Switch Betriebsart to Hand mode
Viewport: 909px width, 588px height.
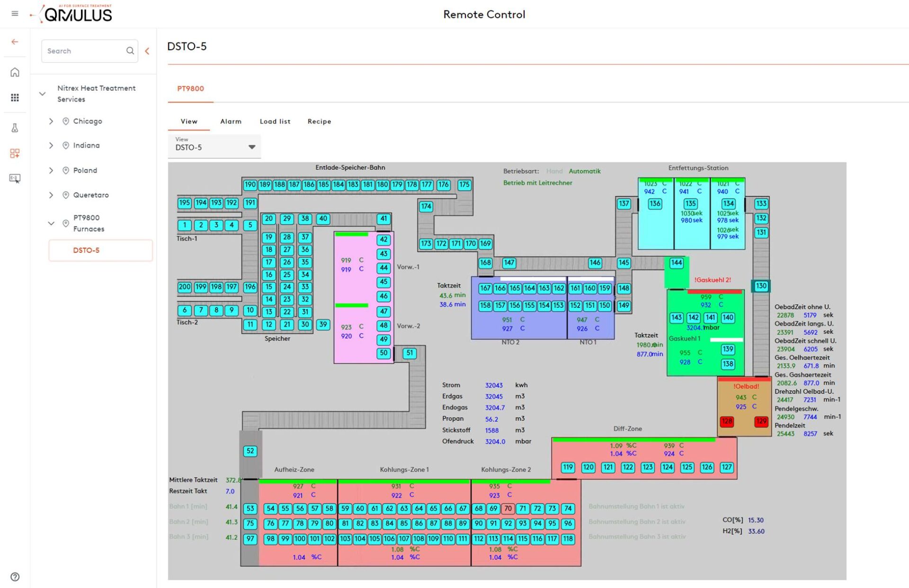554,171
